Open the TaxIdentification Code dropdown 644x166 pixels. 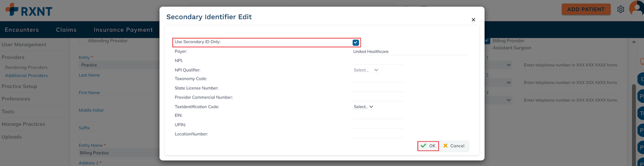(363, 107)
